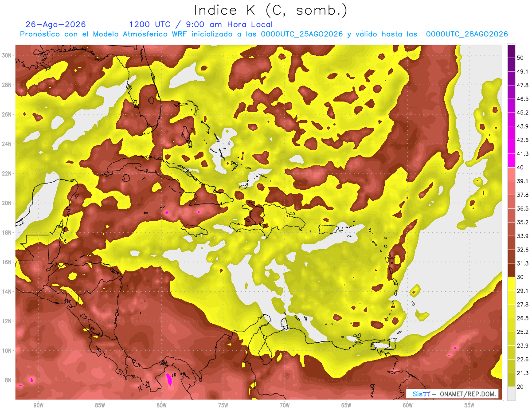Click the colorbar value 26.5

(522, 318)
